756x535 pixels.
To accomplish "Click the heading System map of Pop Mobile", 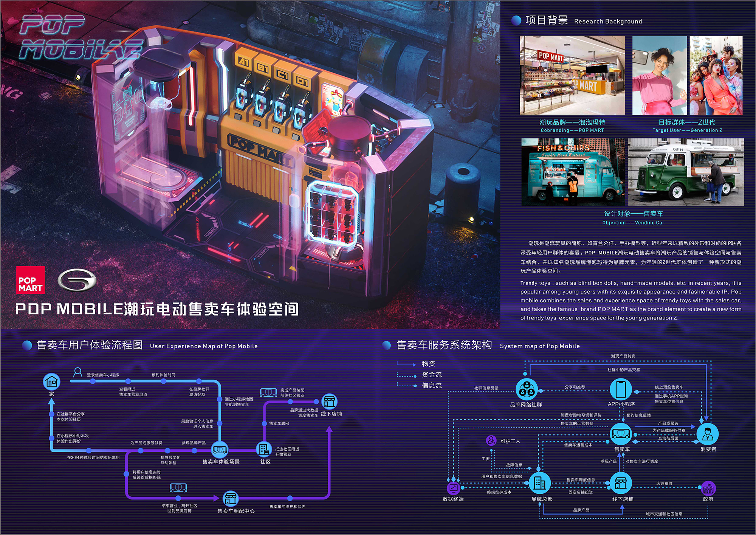I will pyautogui.click(x=540, y=346).
